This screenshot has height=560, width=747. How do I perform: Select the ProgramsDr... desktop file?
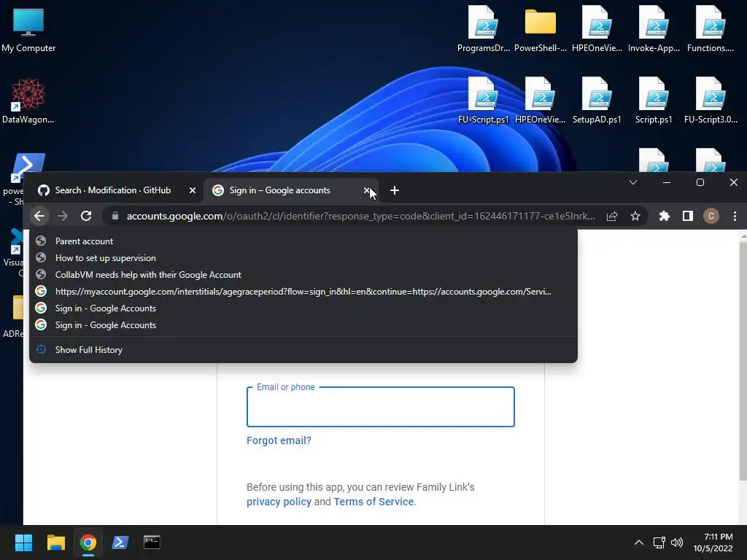484,29
